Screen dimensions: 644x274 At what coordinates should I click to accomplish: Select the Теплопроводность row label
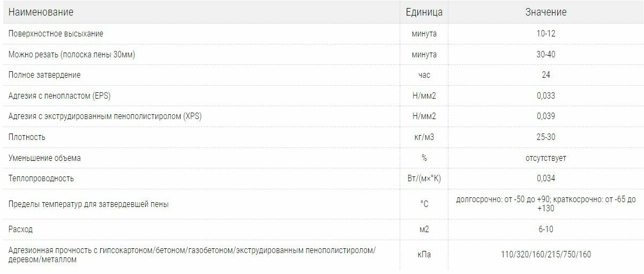[x=41, y=178]
